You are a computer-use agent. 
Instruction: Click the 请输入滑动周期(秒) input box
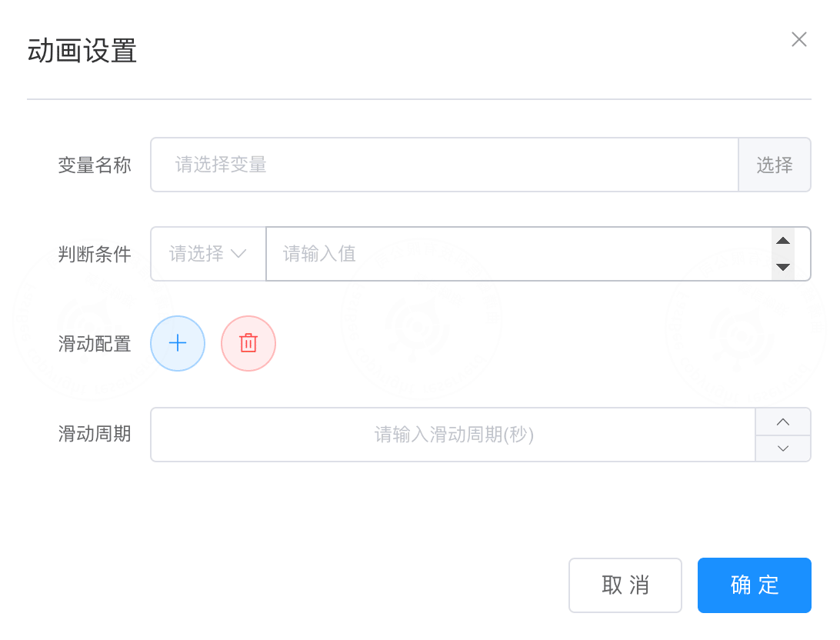click(453, 435)
